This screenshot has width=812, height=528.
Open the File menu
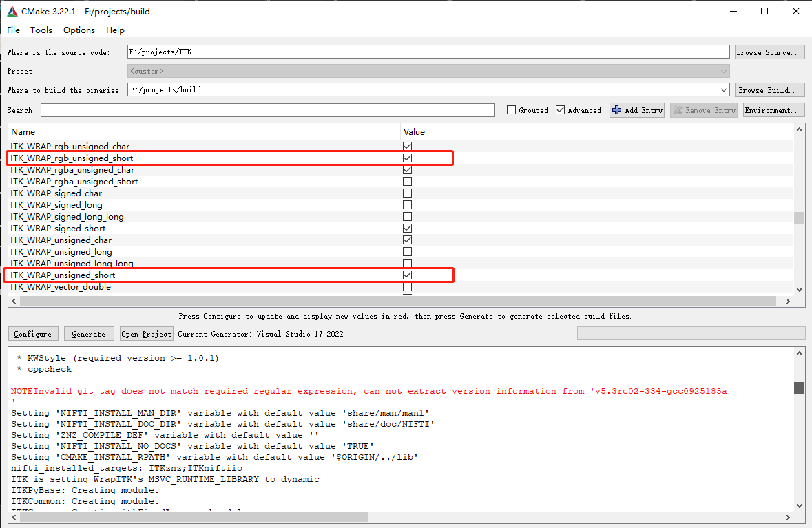tap(13, 30)
